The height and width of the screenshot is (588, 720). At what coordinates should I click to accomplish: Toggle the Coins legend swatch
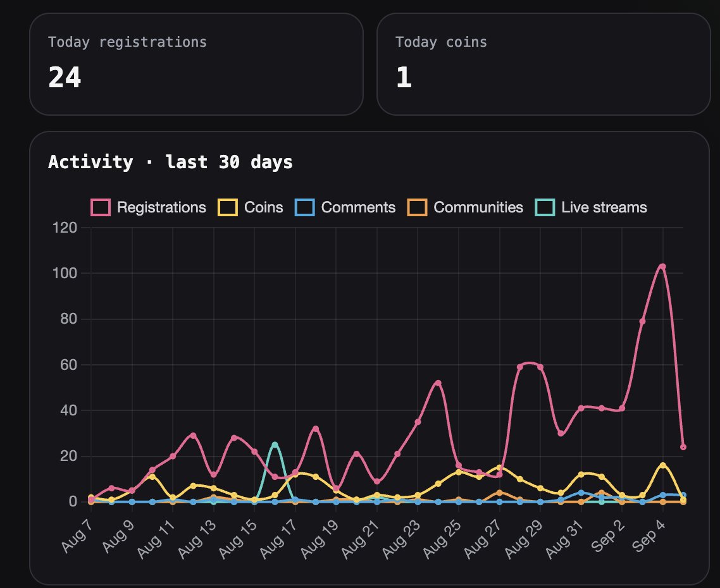tap(228, 207)
